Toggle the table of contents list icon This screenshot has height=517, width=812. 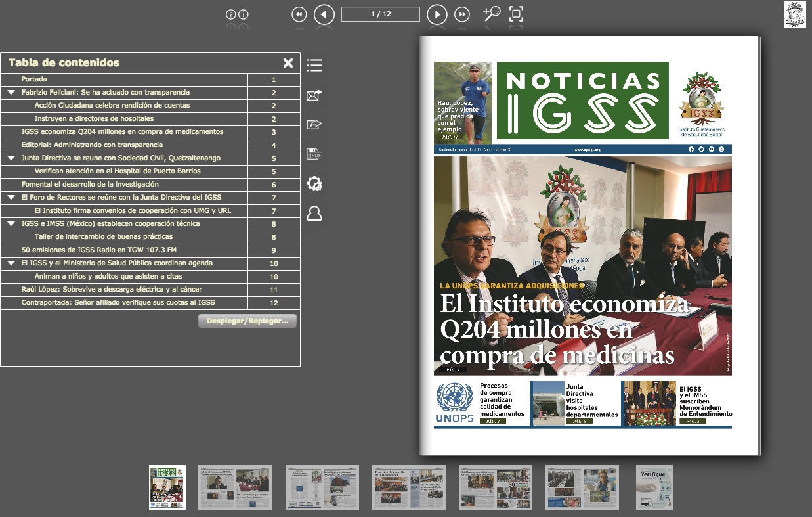pyautogui.click(x=314, y=65)
